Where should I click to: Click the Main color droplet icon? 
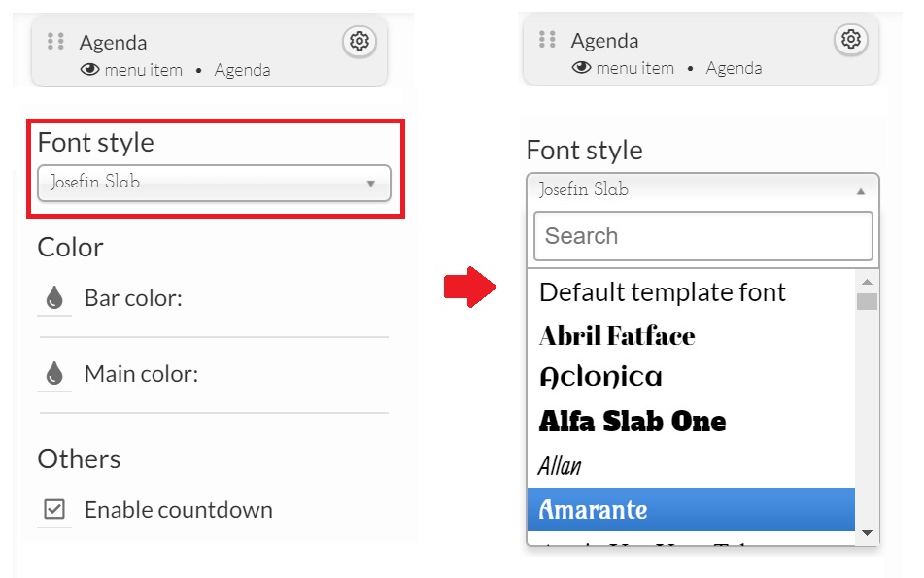point(54,373)
